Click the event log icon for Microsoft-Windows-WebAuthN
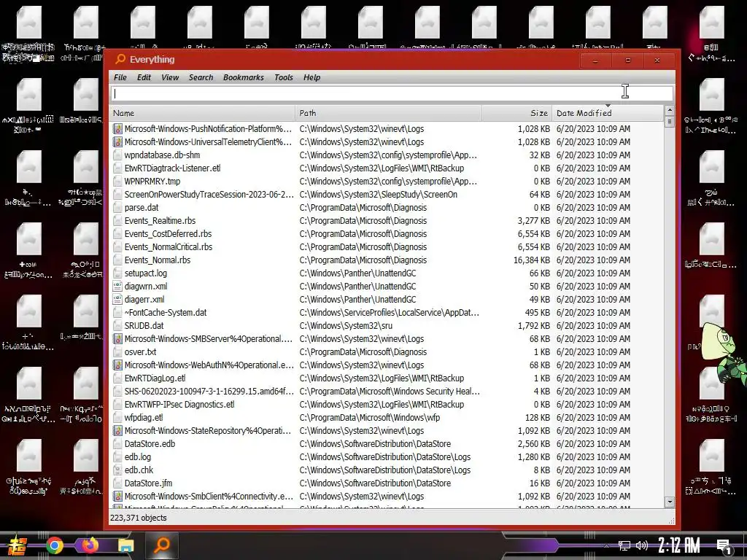747x560 pixels. tap(117, 365)
